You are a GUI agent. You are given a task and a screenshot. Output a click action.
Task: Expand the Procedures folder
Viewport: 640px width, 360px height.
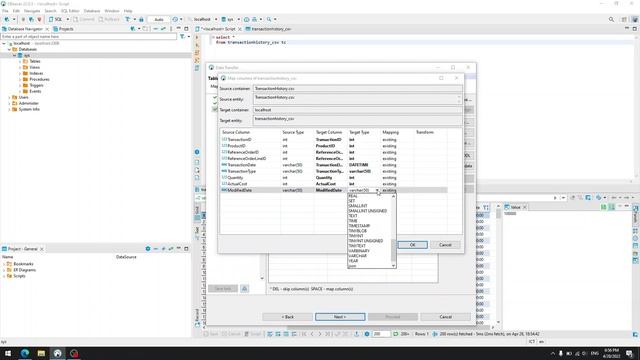pos(20,79)
